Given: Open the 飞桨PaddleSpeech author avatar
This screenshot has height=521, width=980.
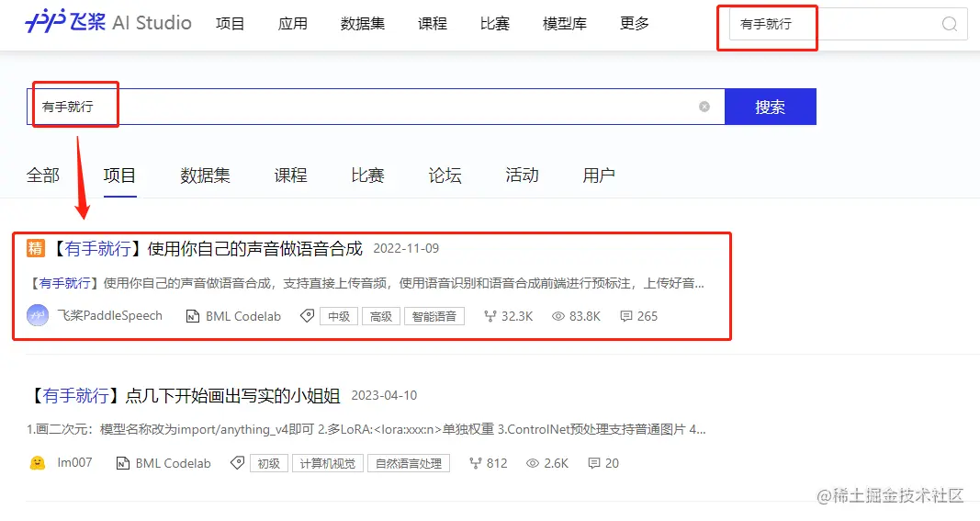Looking at the screenshot, I should (38, 316).
